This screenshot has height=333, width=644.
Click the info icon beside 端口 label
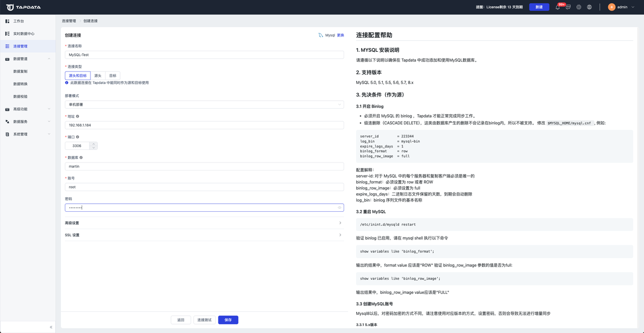77,137
